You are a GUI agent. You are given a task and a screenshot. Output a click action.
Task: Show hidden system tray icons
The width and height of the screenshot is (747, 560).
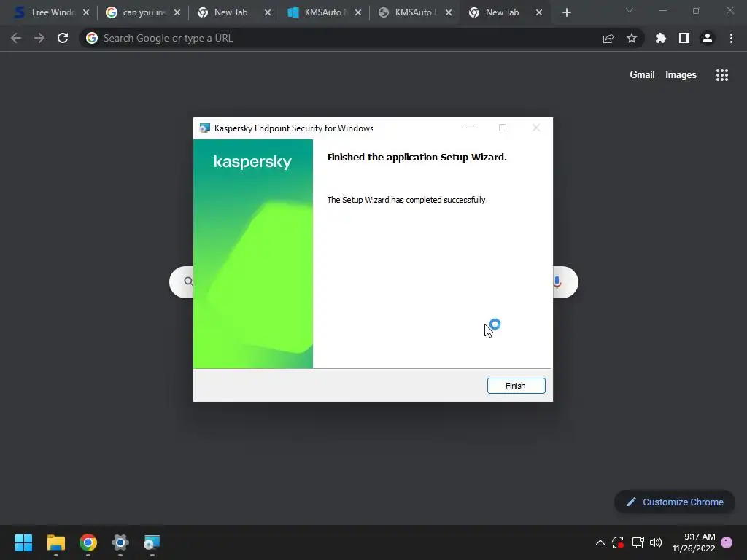(600, 542)
